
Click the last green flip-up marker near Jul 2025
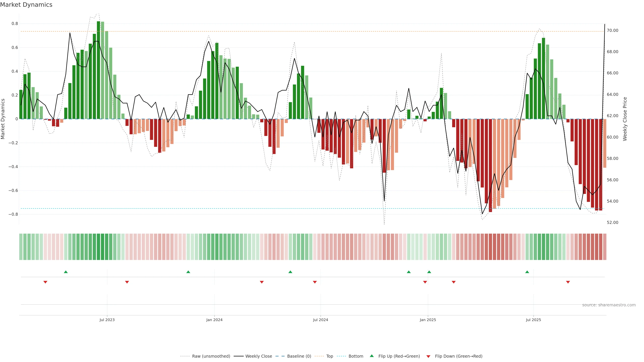pos(527,272)
